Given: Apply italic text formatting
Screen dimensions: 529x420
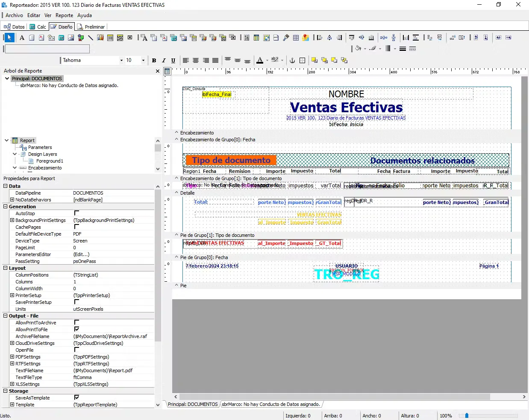Looking at the screenshot, I should coord(163,60).
